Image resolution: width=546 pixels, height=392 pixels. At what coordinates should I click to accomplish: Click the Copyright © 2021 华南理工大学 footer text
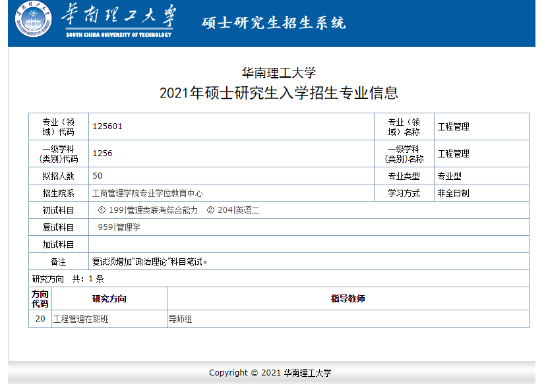pyautogui.click(x=270, y=373)
